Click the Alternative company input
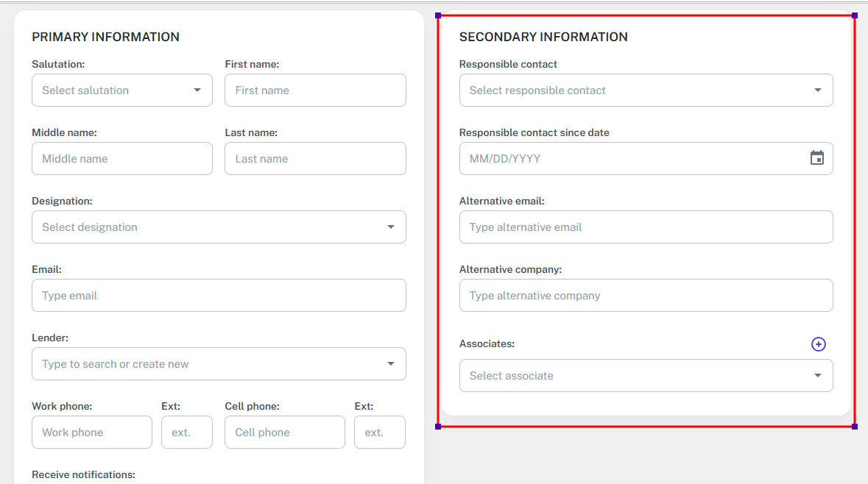 [646, 296]
